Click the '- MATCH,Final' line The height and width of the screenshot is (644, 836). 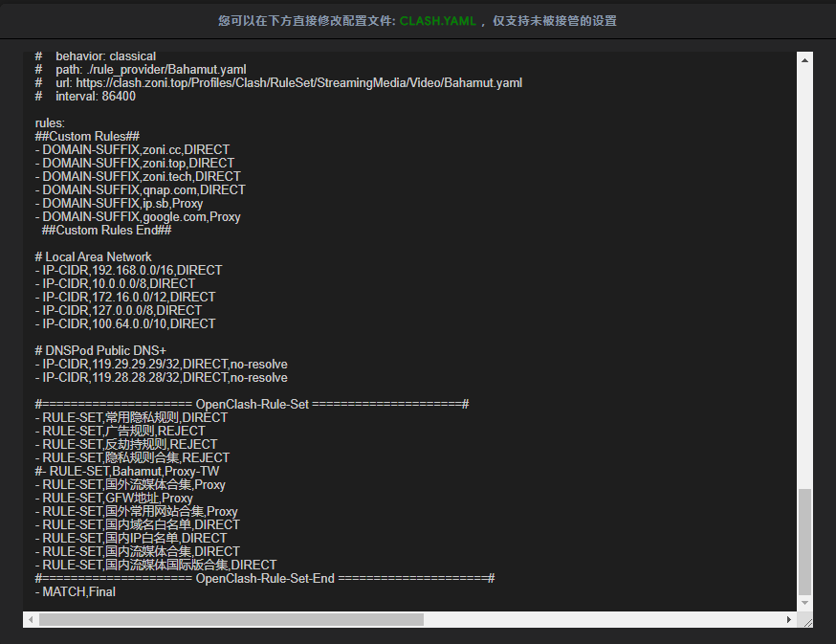76,591
